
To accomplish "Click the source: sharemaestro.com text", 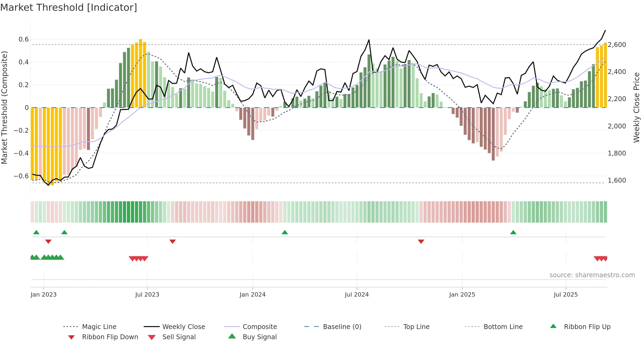I will [592, 275].
